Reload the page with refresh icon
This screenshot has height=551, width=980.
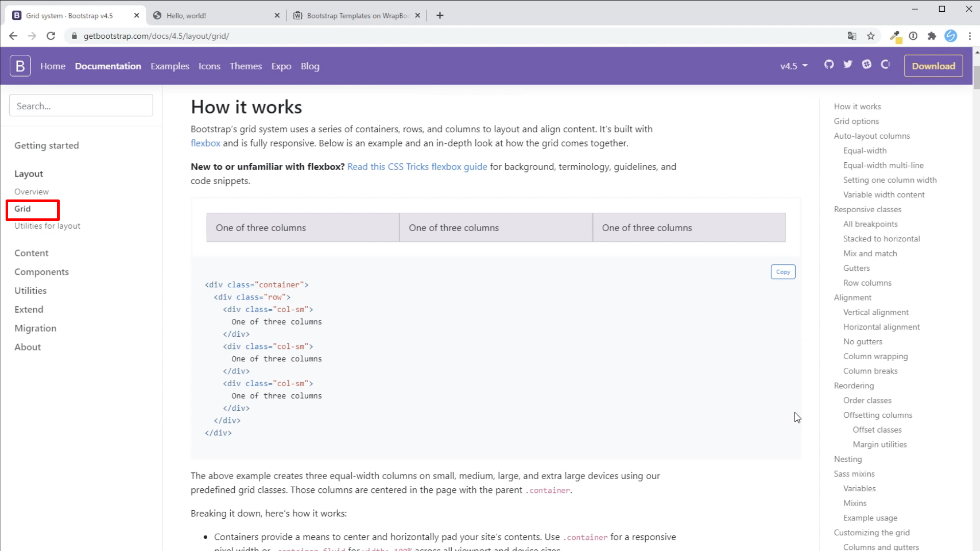[51, 36]
